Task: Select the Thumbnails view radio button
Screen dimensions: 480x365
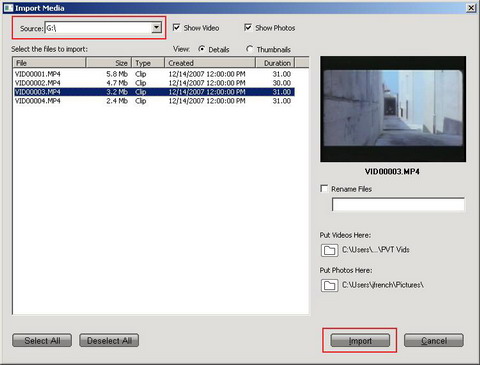Action: coord(249,49)
